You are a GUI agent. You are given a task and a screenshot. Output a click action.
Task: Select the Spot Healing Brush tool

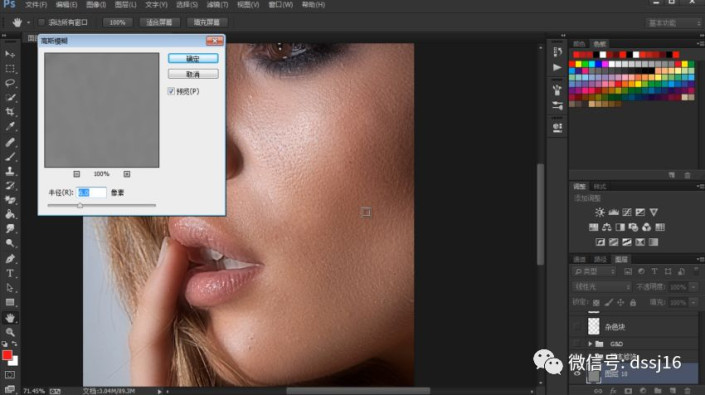(x=10, y=142)
